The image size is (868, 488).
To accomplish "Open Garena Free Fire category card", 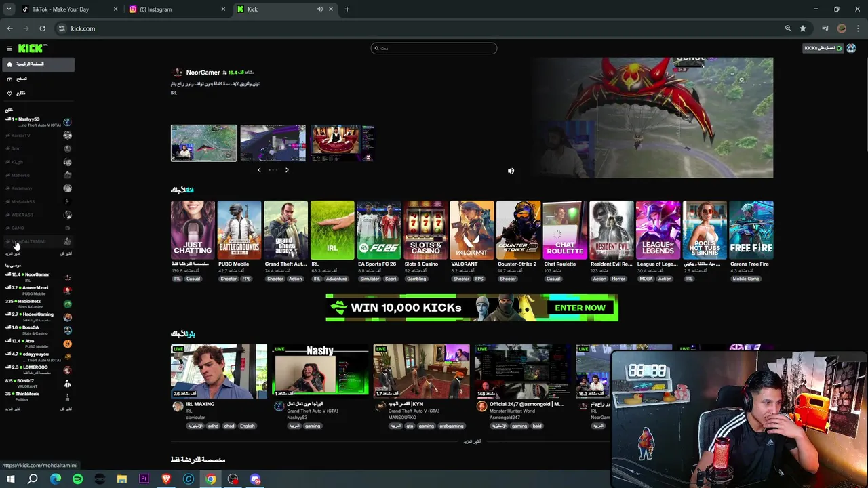I will tap(751, 230).
